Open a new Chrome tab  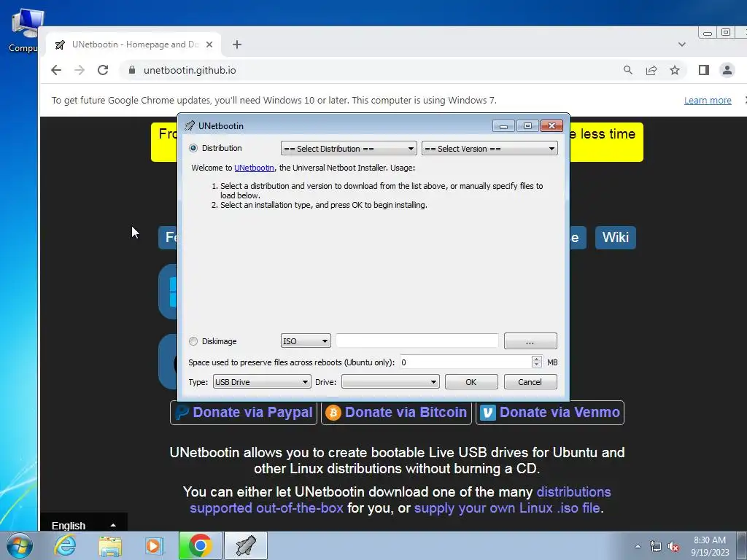(x=237, y=44)
